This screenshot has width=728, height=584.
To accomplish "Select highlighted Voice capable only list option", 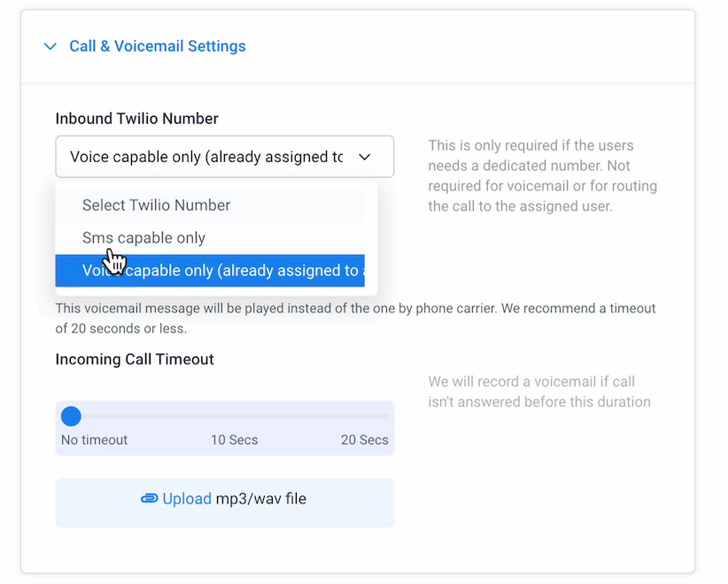I will point(210,270).
